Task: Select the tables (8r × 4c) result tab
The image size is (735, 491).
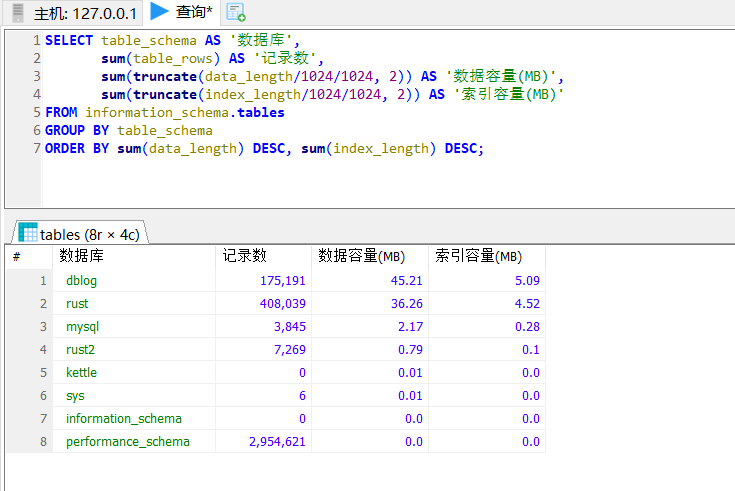Action: (80, 233)
